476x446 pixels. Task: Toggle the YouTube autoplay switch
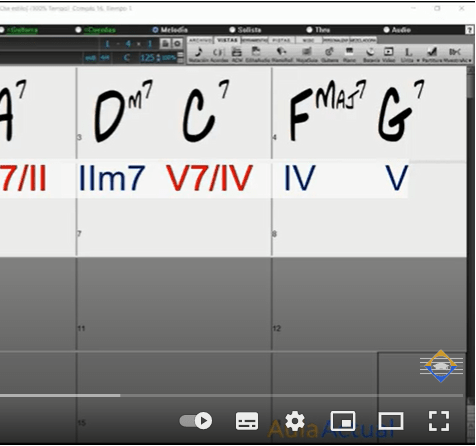[x=196, y=421]
